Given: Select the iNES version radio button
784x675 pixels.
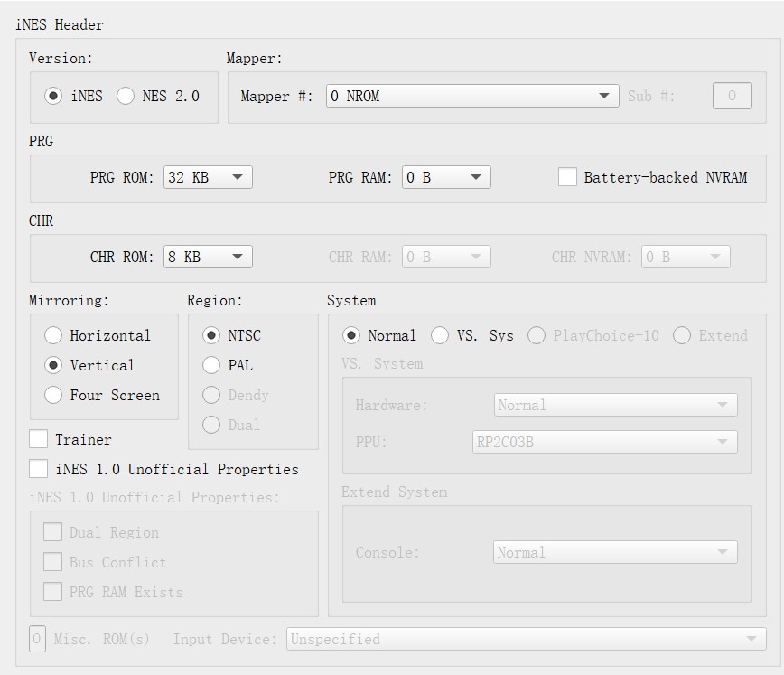Looking at the screenshot, I should coord(53,96).
